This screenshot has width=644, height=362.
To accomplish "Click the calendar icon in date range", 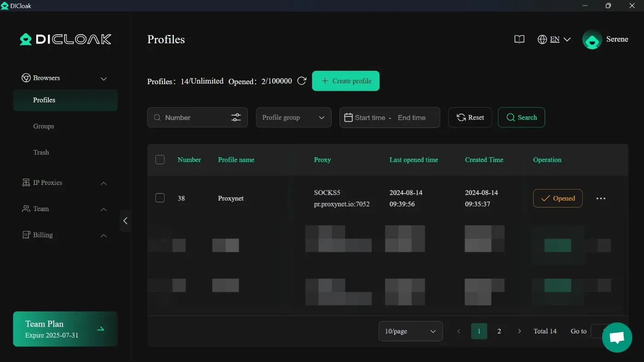I will tap(348, 117).
